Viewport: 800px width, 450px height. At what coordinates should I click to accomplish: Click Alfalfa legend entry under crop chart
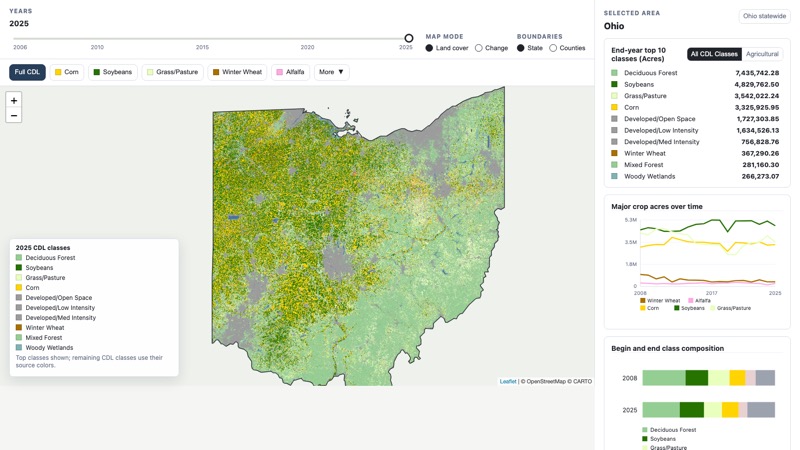tap(699, 301)
